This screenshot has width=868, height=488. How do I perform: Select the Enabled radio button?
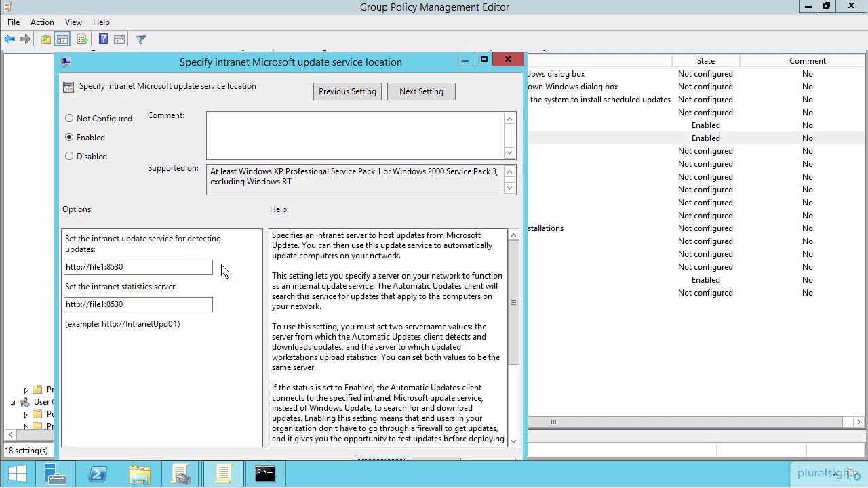(69, 137)
